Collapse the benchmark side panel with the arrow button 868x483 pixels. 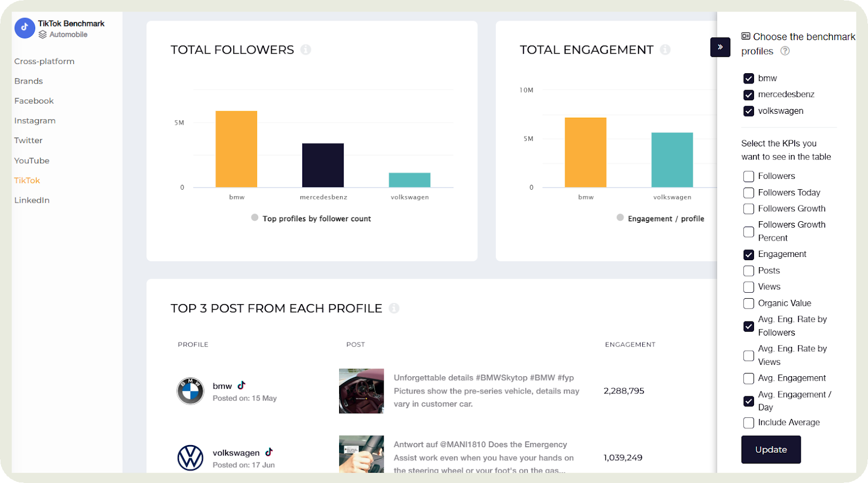[x=720, y=47]
